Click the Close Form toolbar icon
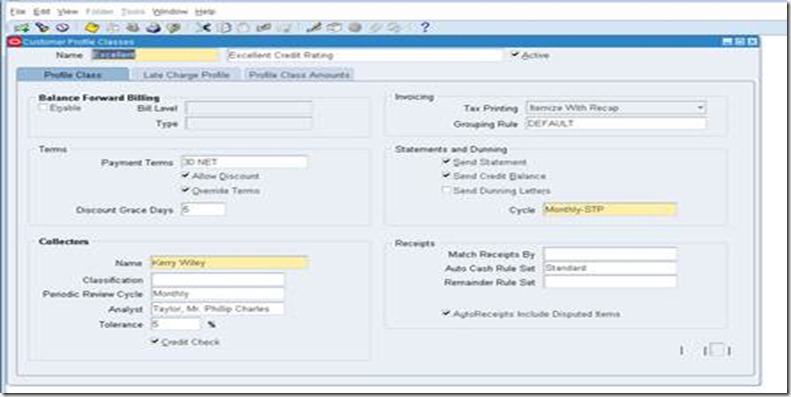This screenshot has width=791, height=397. tap(174, 28)
